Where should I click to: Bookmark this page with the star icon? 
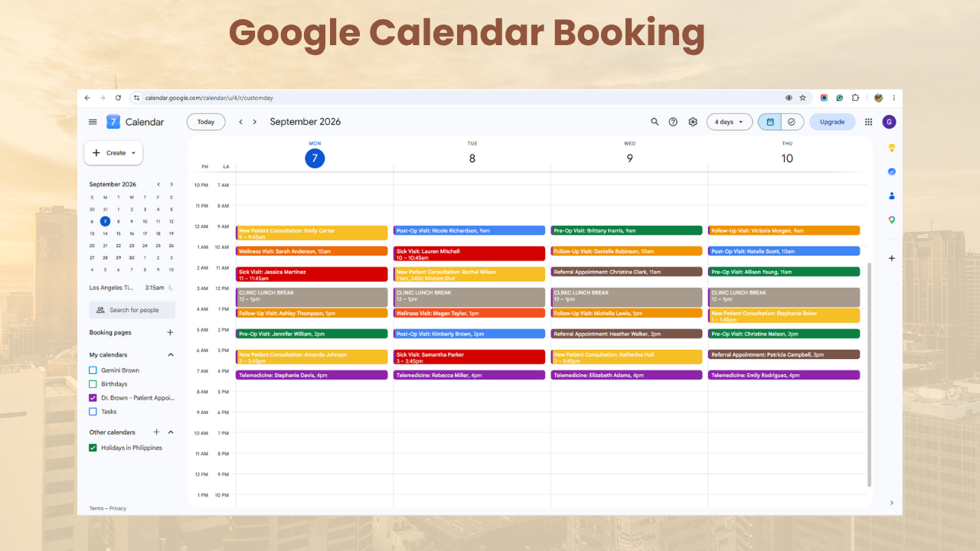point(802,98)
